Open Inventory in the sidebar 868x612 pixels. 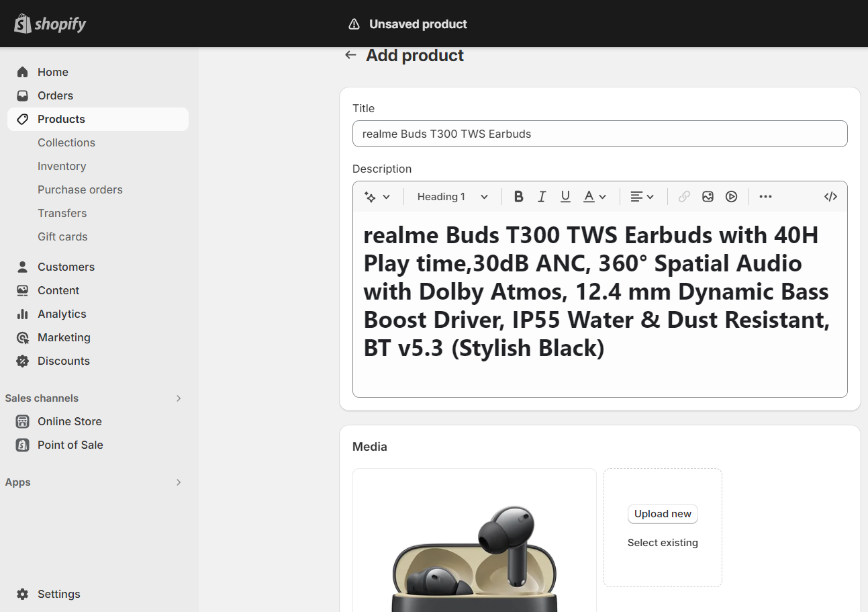pyautogui.click(x=62, y=166)
